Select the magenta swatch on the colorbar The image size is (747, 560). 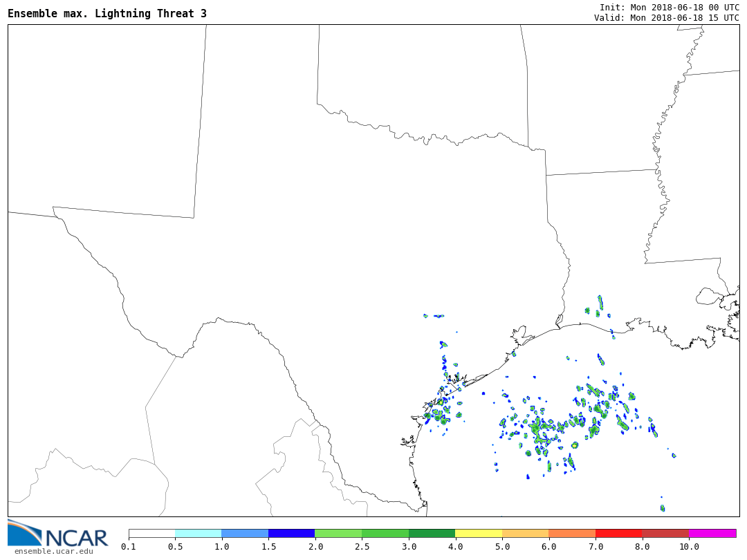712,533
